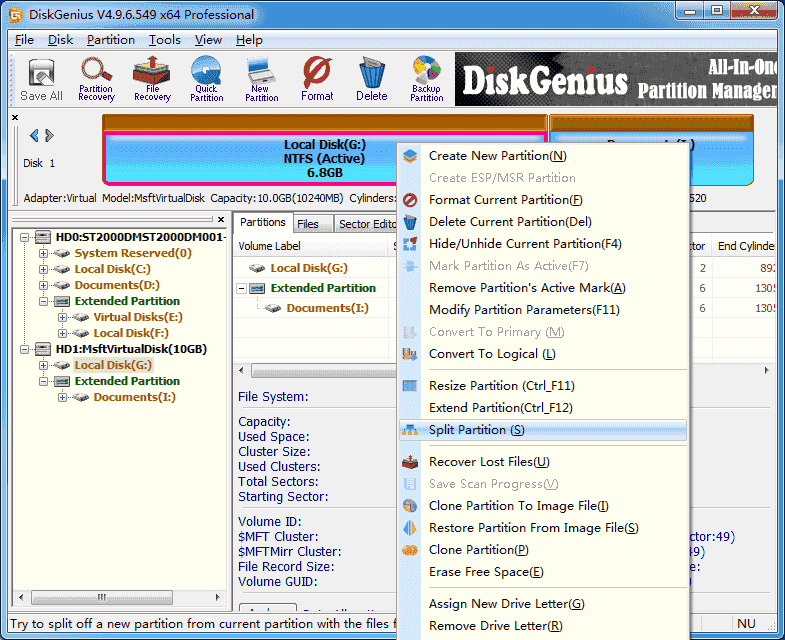Image resolution: width=785 pixels, height=640 pixels.
Task: Collapse the HD0:ST2000DM tree node
Action: tap(24, 237)
